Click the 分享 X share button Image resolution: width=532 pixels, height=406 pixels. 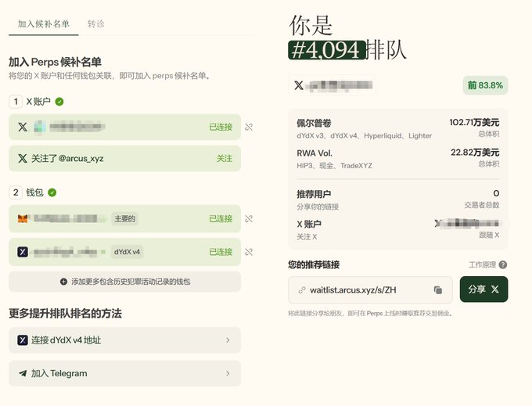483,289
